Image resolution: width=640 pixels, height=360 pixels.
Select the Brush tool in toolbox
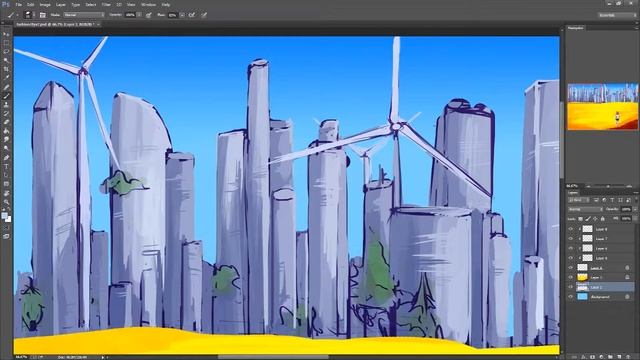pyautogui.click(x=6, y=96)
